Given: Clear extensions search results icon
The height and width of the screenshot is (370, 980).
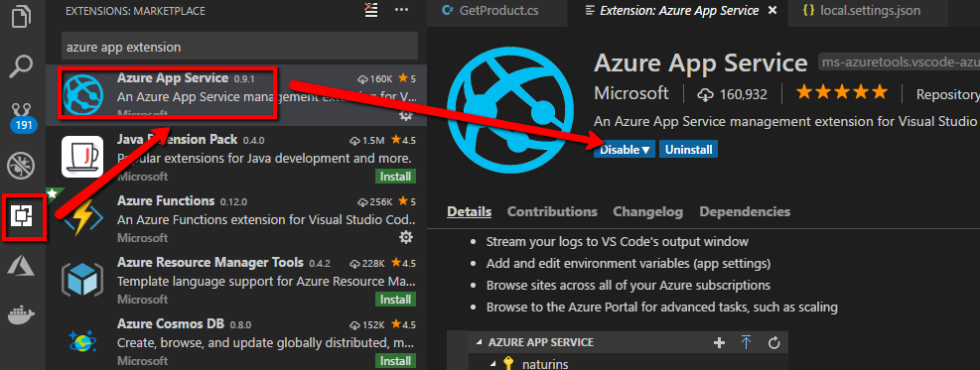Looking at the screenshot, I should pyautogui.click(x=371, y=10).
